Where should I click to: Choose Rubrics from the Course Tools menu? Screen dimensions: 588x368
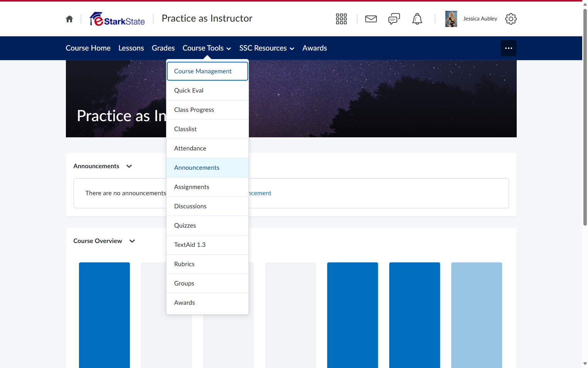coord(207,264)
